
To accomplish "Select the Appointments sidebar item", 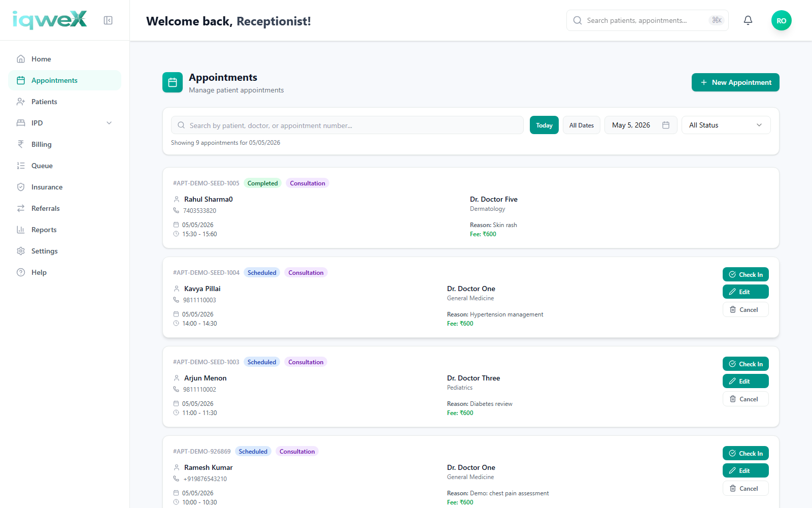I will pos(65,80).
